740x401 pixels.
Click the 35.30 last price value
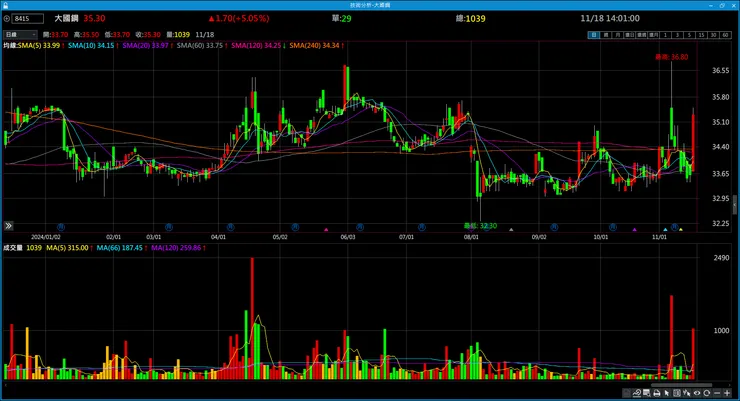click(x=94, y=18)
